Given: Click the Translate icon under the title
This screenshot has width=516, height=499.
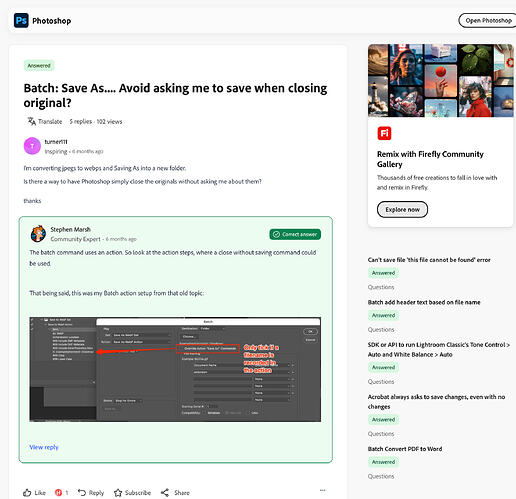Looking at the screenshot, I should [32, 121].
